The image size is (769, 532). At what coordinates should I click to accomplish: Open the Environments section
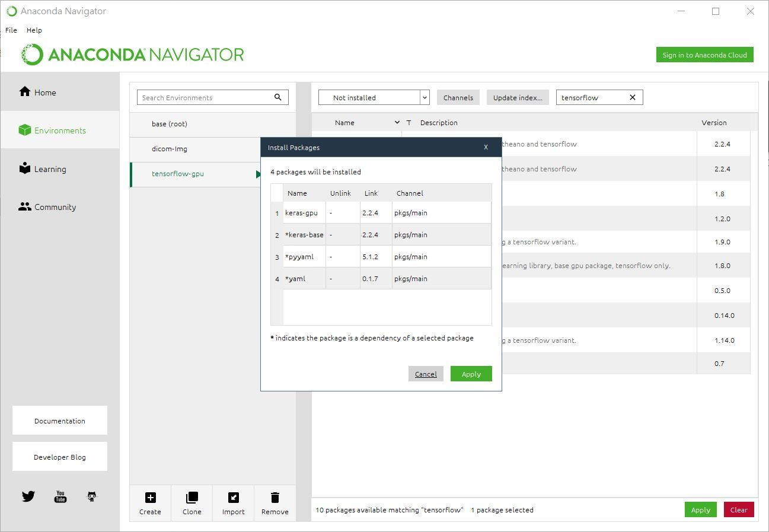pyautogui.click(x=59, y=130)
